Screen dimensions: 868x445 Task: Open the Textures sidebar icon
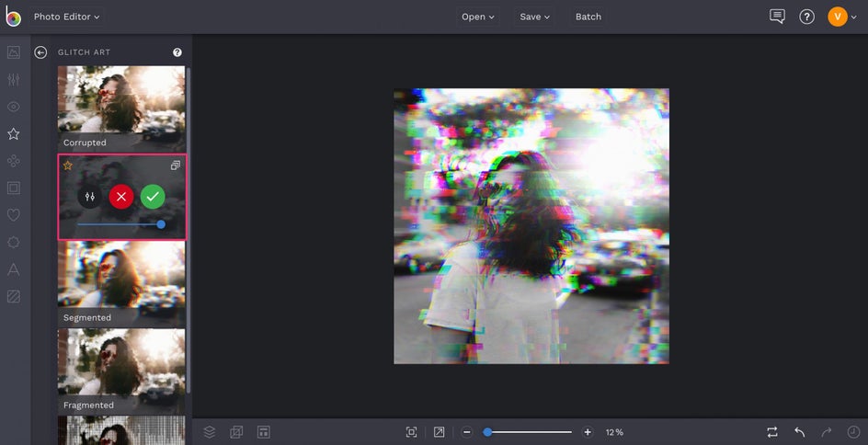(14, 297)
